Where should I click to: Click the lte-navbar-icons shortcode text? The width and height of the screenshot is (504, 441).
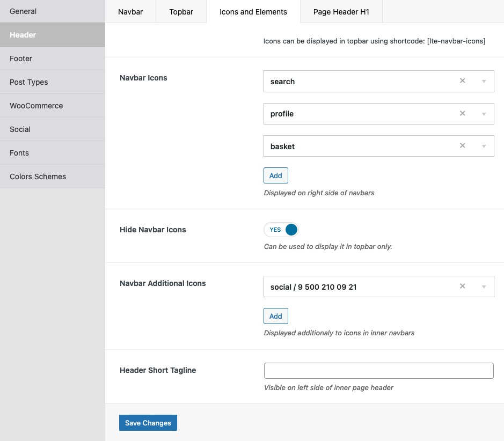coord(456,41)
